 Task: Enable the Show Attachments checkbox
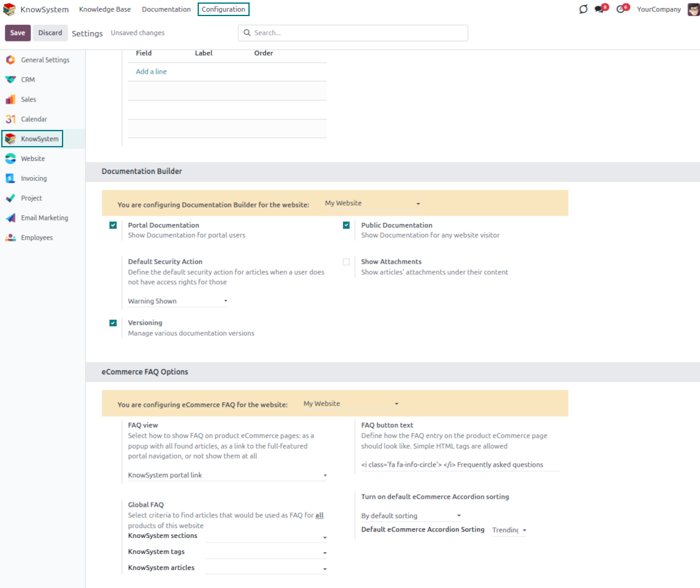[346, 262]
